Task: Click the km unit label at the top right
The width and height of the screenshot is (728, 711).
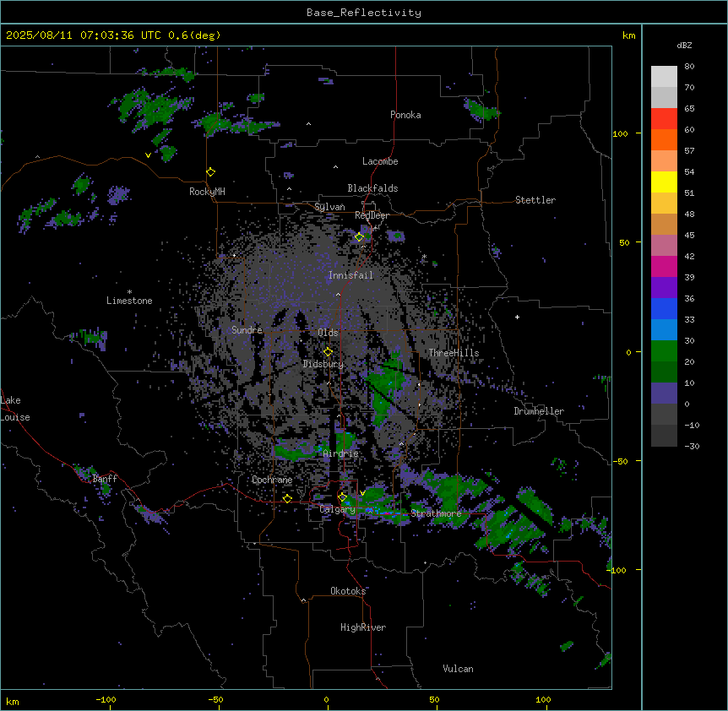Action: (629, 35)
